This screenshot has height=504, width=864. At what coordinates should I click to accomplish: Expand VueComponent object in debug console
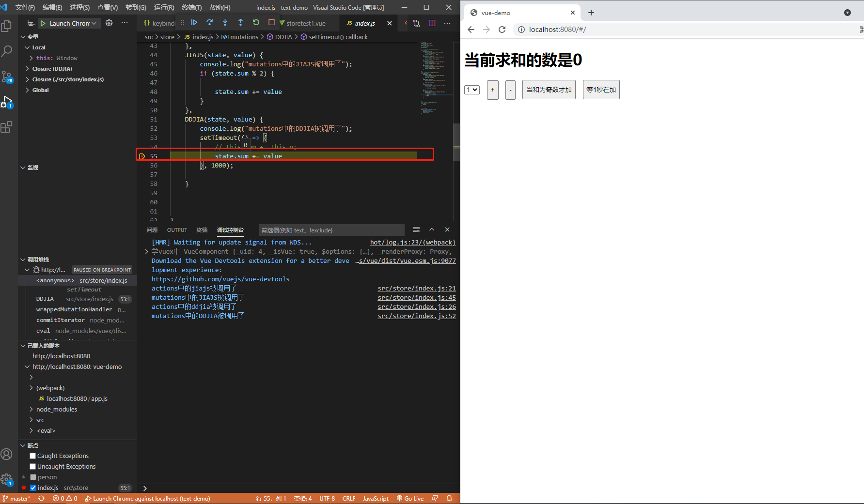pos(147,251)
